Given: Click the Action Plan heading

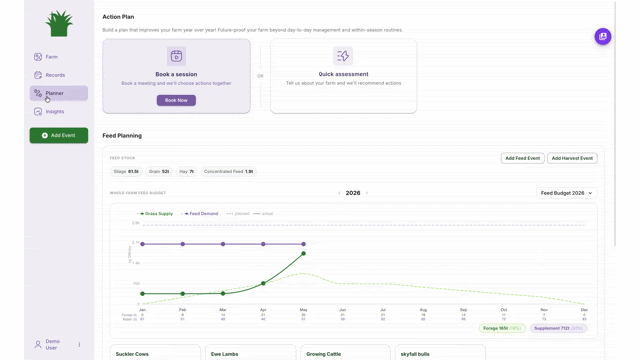Looking at the screenshot, I should (118, 17).
